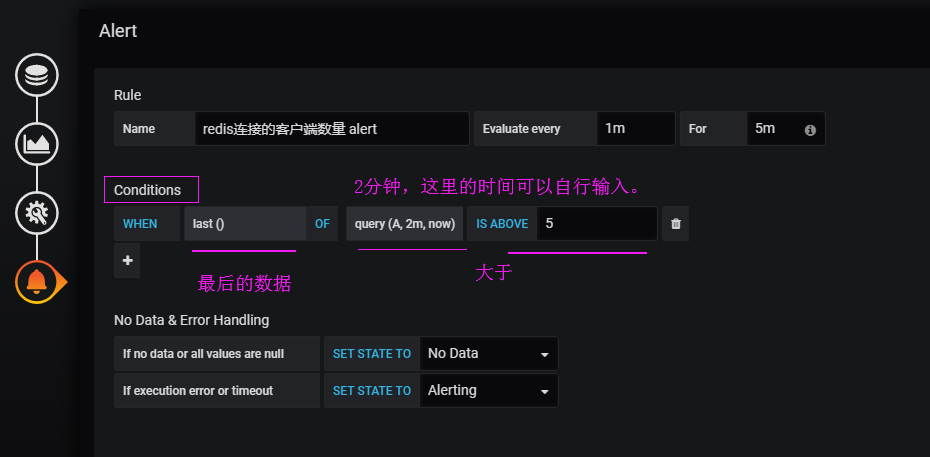Select the Alert bell icon tab

pos(38,282)
